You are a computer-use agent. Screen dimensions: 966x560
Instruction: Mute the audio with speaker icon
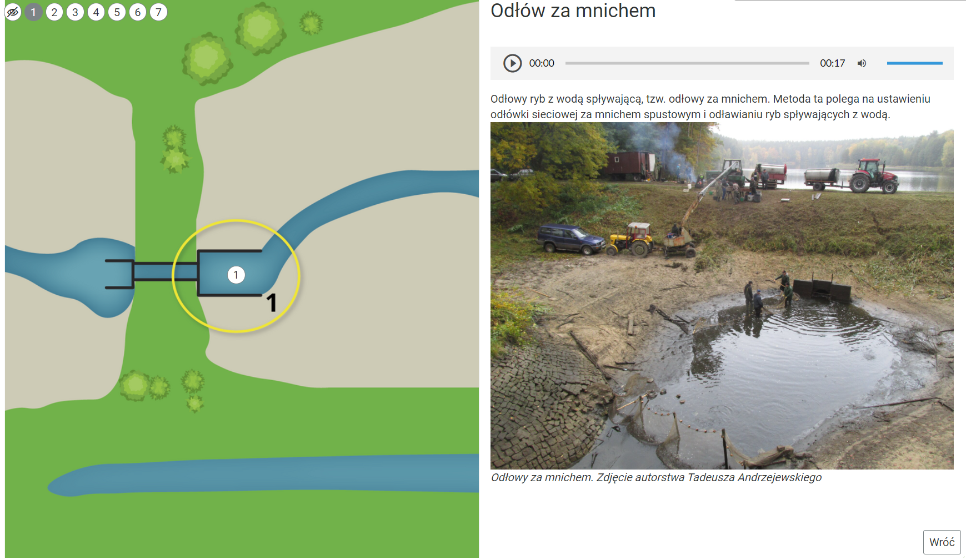(862, 63)
